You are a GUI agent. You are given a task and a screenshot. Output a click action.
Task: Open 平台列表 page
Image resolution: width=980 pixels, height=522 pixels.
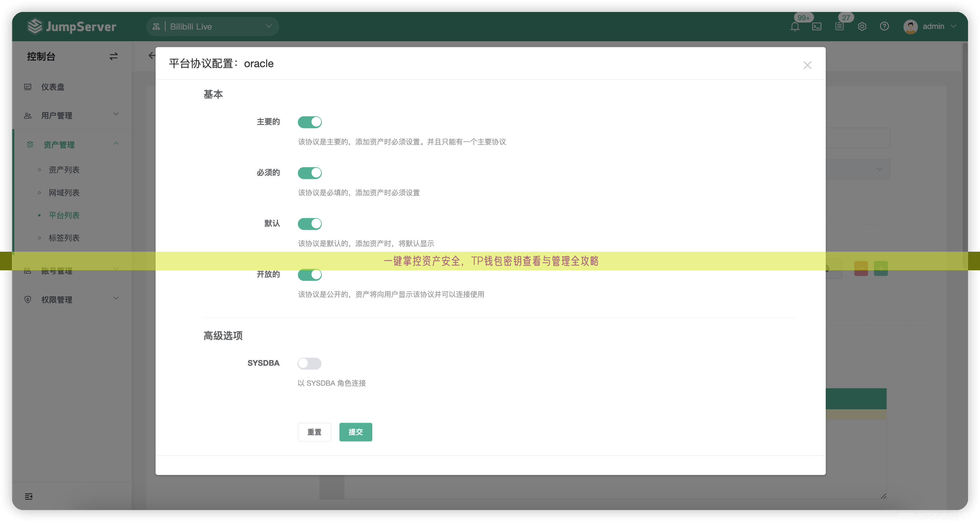(64, 215)
